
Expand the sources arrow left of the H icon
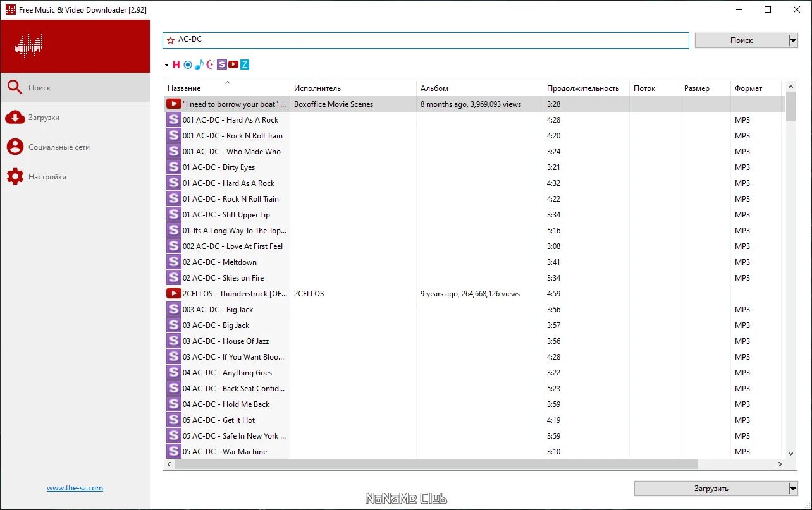pos(166,65)
